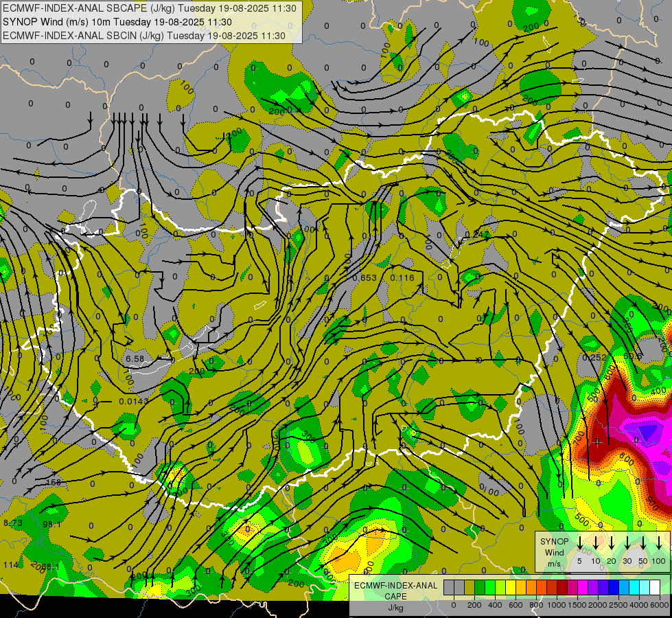The width and height of the screenshot is (672, 618).
Task: Pick the pure blue swatch in CAPE scale
Action: point(613,587)
